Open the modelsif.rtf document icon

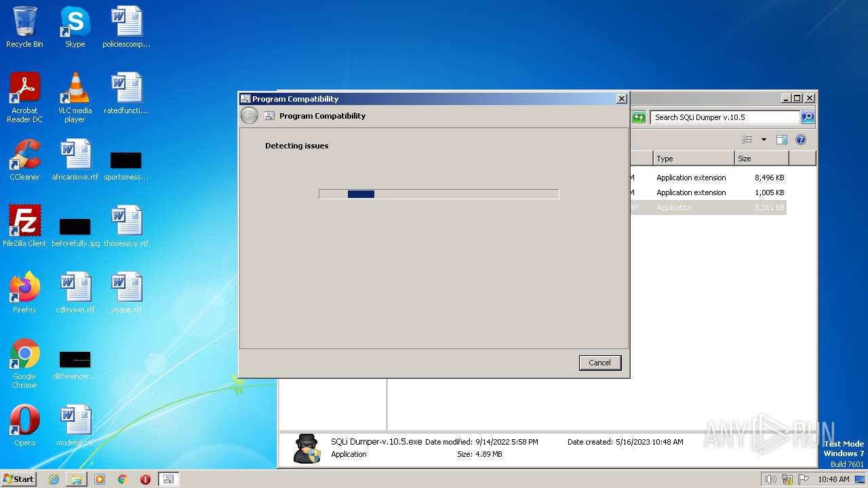pyautogui.click(x=75, y=426)
